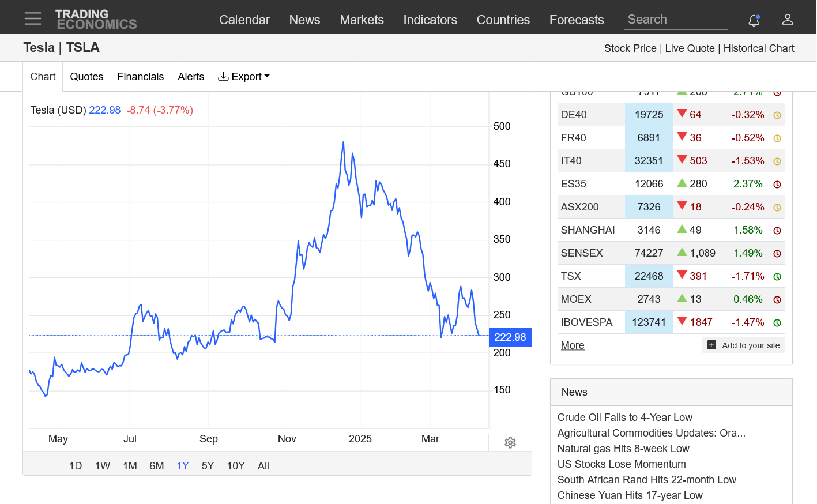Open the Markets navigation menu
Viewport: 817px width, 504px height.
pyautogui.click(x=362, y=20)
